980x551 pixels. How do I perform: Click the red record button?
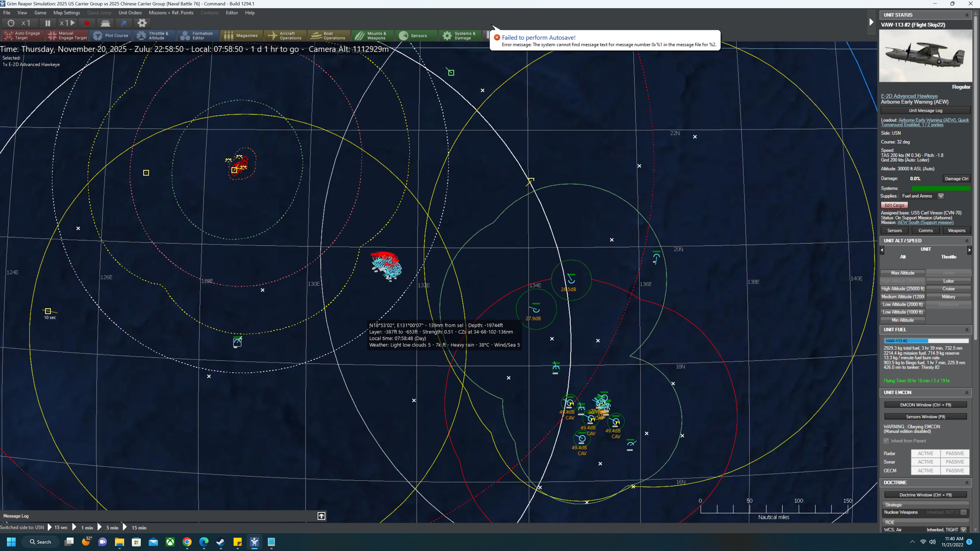(87, 23)
